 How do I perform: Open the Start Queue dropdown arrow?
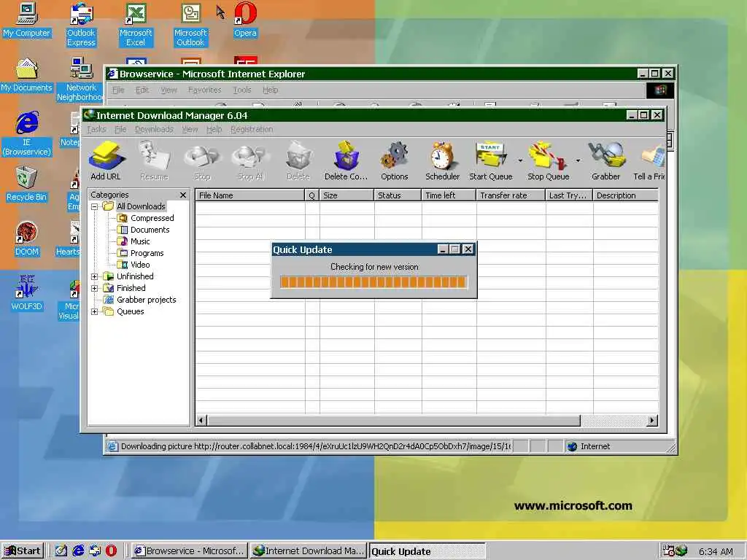click(x=520, y=160)
